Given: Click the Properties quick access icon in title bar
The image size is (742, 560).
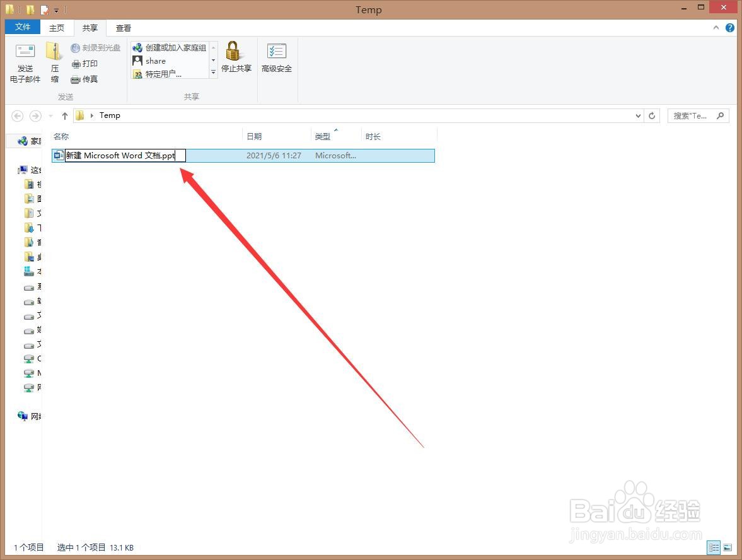Looking at the screenshot, I should point(45,9).
